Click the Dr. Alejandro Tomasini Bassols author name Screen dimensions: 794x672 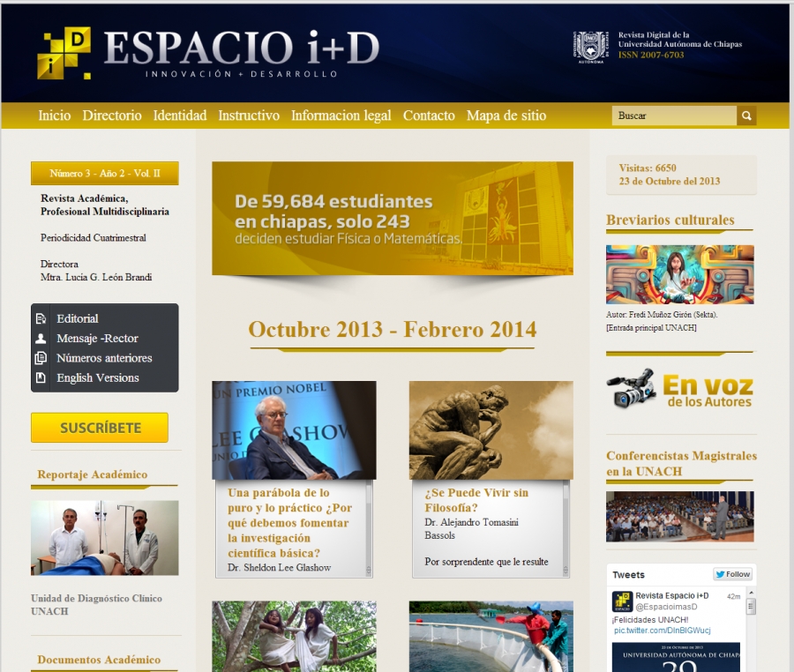[x=471, y=529]
